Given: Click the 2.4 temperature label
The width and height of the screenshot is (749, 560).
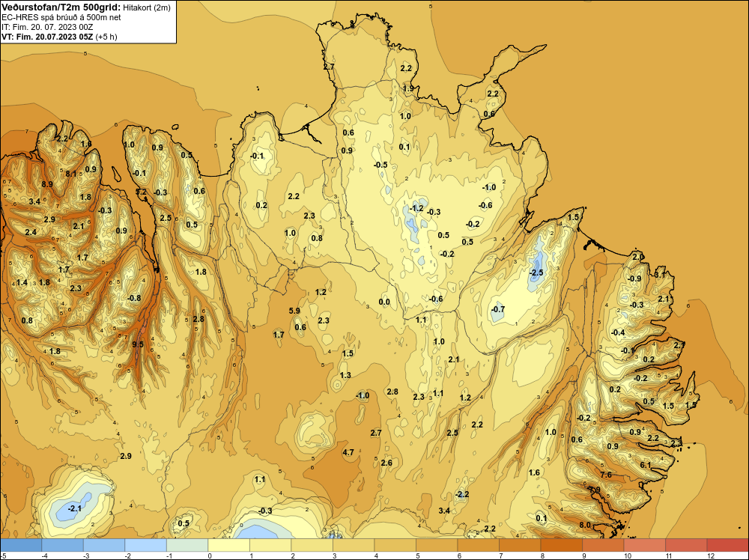Looking at the screenshot, I should point(31,233).
